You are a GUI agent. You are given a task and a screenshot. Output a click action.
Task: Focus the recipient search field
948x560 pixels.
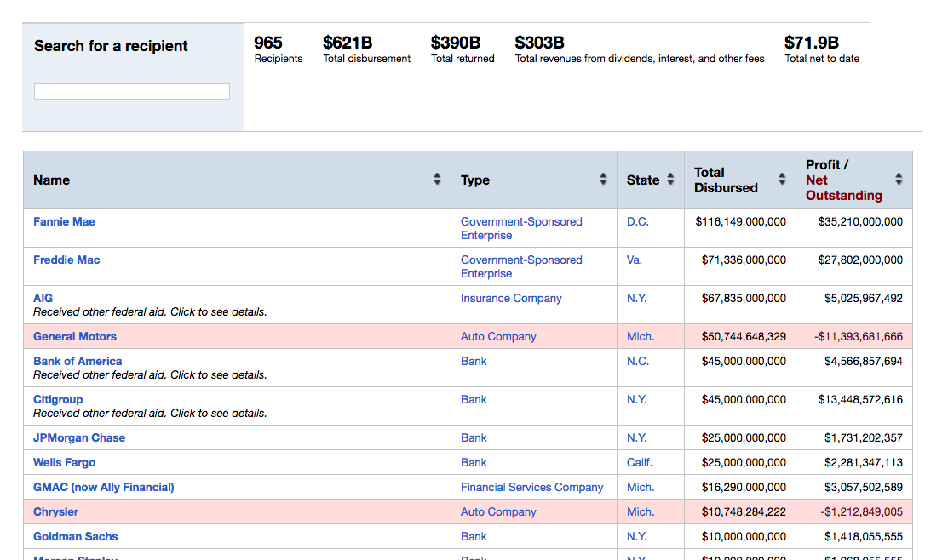coord(132,91)
